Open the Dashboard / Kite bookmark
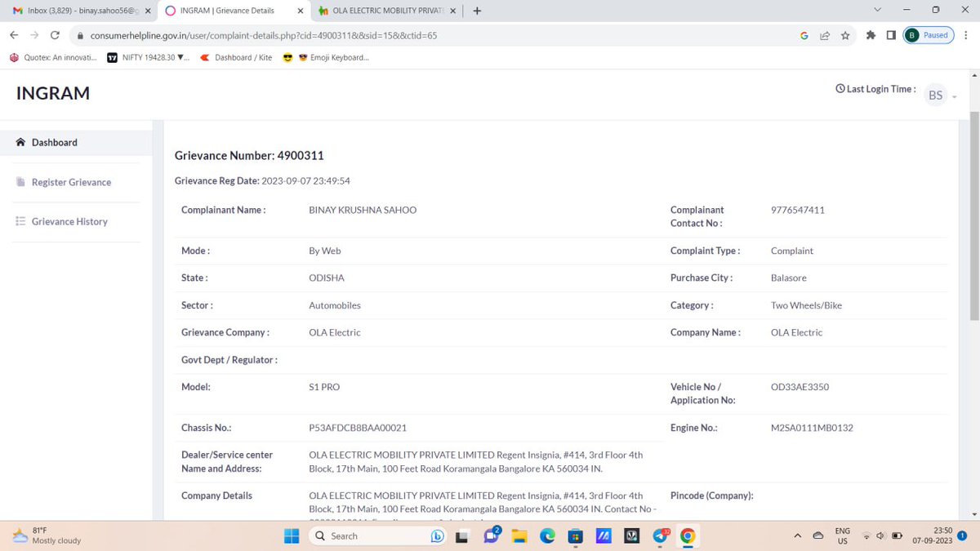 pyautogui.click(x=236, y=57)
